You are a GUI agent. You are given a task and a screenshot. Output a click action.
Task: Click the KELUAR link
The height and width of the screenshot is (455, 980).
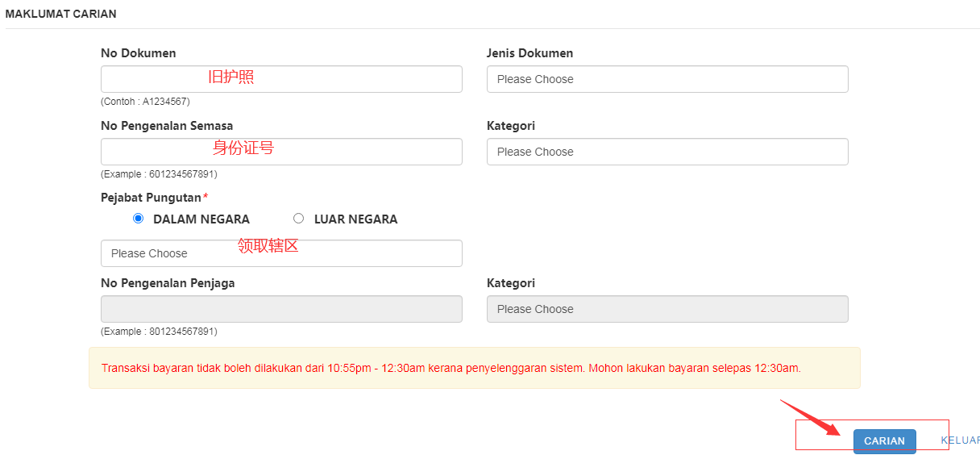point(960,440)
